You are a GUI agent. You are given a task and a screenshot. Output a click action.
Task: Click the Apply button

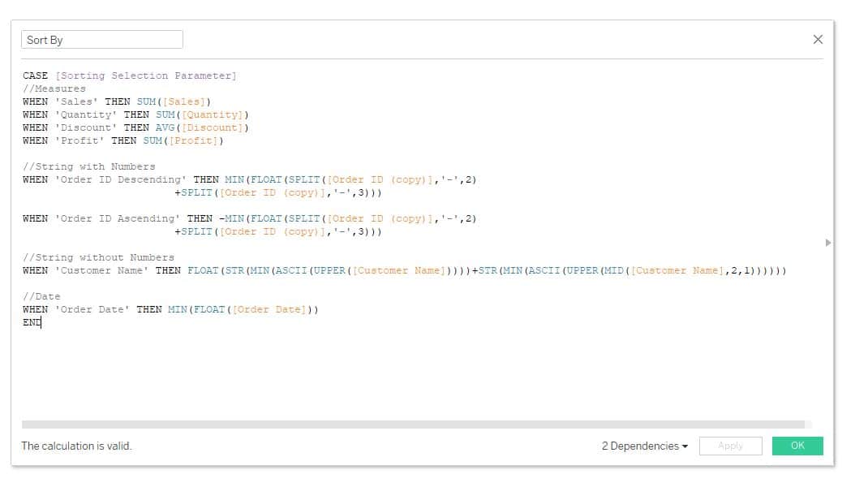point(730,446)
